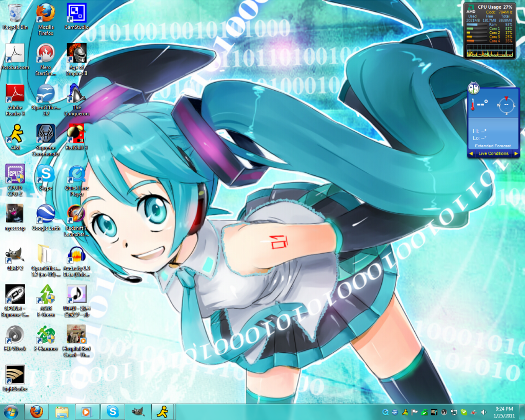Open the Skype desktop shortcut

(46, 177)
